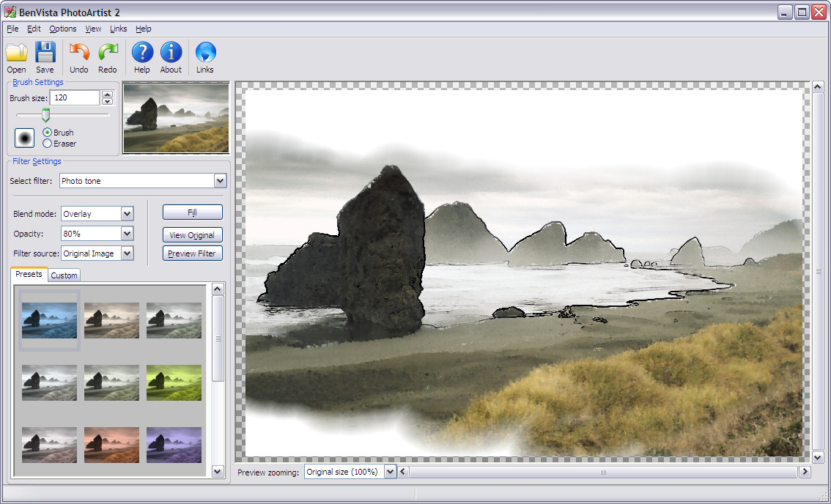Screen dimensions: 831x504
Task: Switch to the Custom tab
Action: coord(64,275)
